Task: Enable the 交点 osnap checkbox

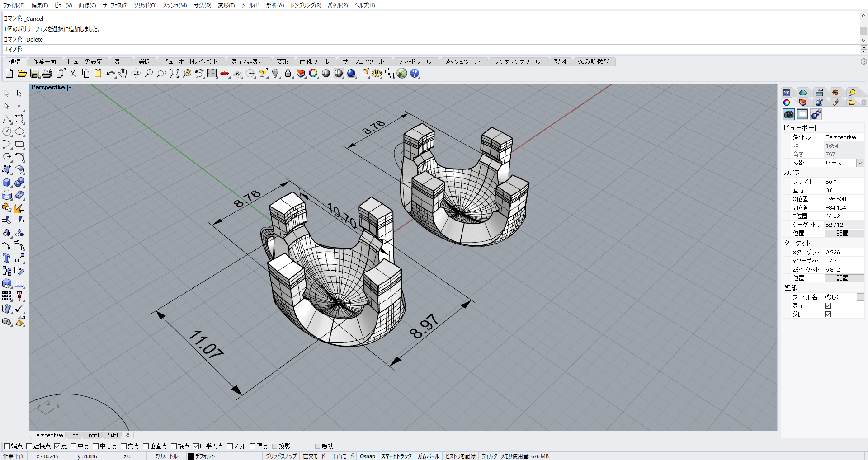Action: [123, 446]
